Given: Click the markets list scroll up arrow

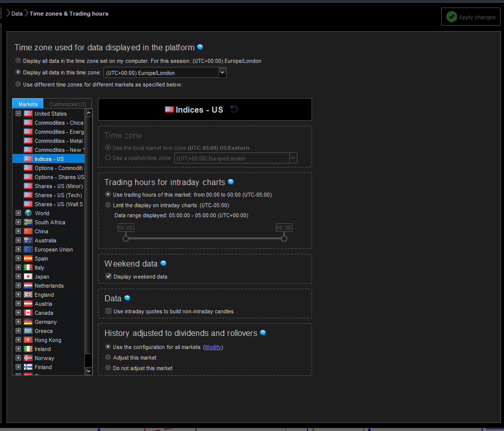Looking at the screenshot, I should 89,113.
